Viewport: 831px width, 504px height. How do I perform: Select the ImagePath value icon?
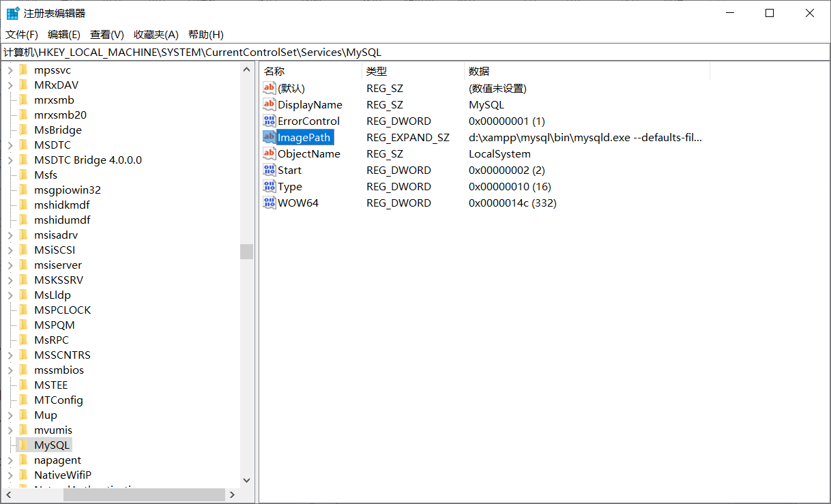coord(269,137)
